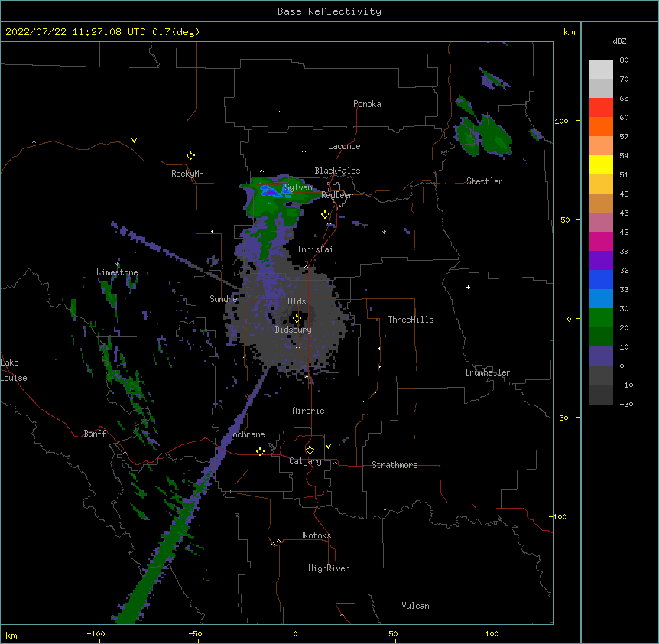Click the green echo cluster north of Stettler
659x644 pixels.
[483, 135]
